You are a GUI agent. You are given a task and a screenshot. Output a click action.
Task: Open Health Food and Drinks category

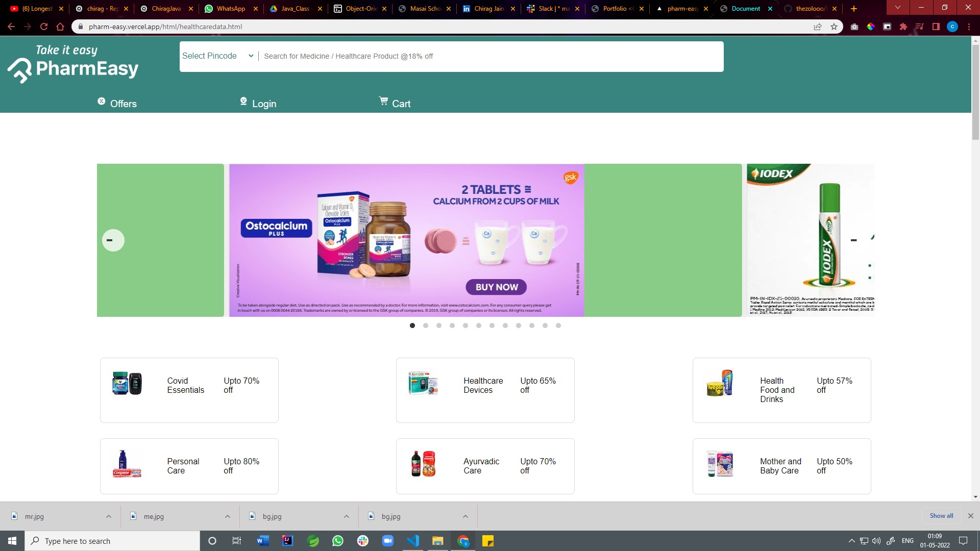[781, 390]
